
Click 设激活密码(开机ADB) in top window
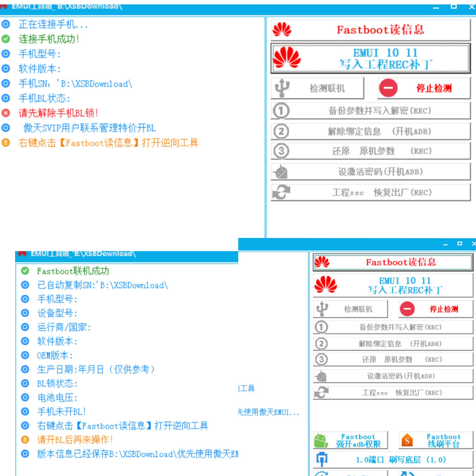pos(371,172)
